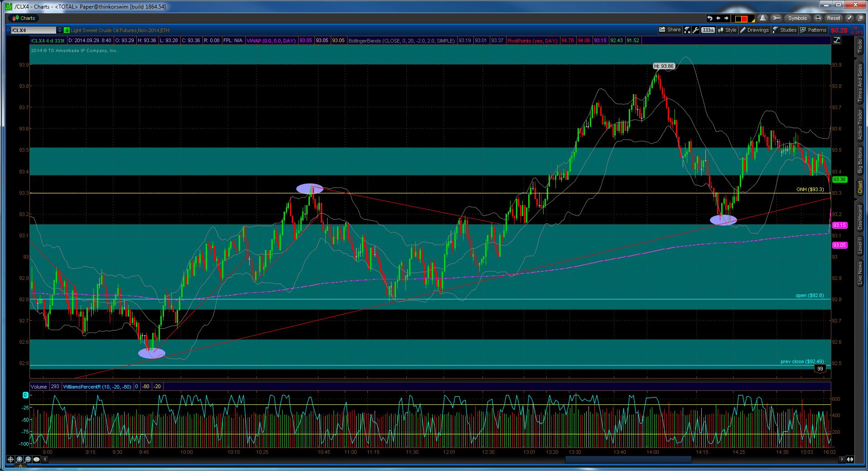Open the Drawings menu
The width and height of the screenshot is (868, 471).
coord(754,30)
